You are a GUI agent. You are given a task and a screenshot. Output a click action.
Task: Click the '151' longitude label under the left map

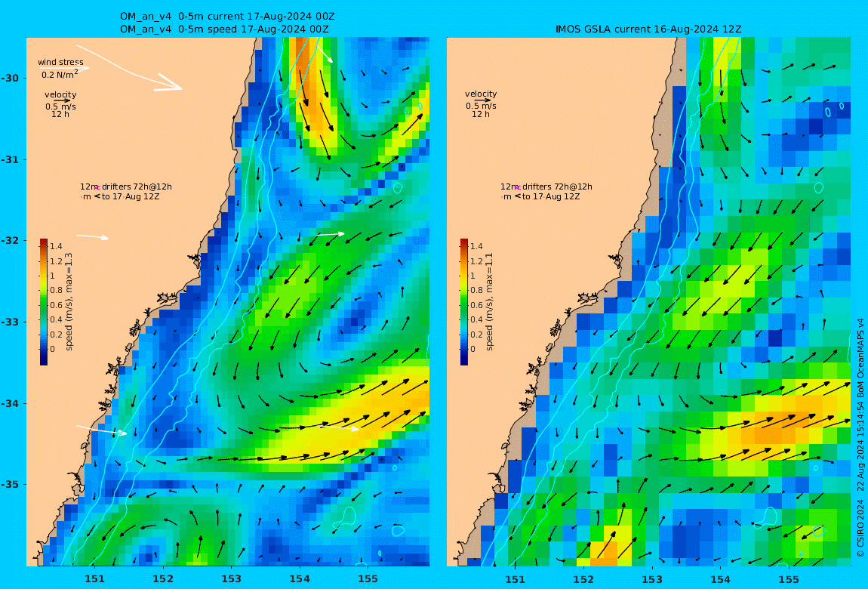click(x=94, y=579)
